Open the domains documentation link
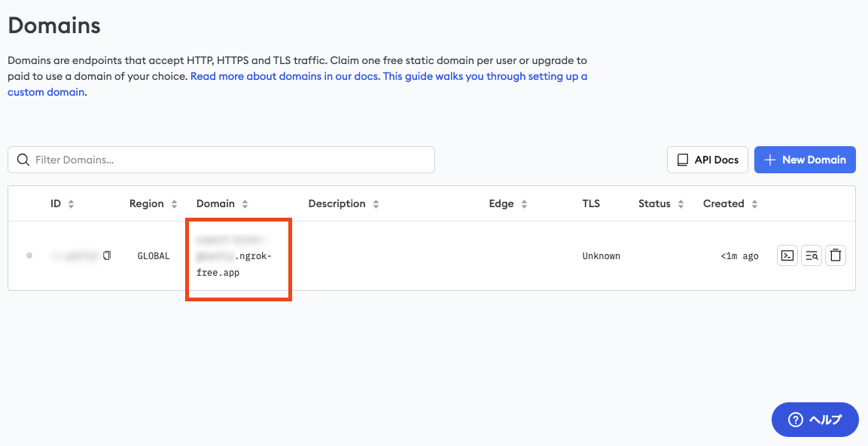868x446 pixels. (x=284, y=76)
